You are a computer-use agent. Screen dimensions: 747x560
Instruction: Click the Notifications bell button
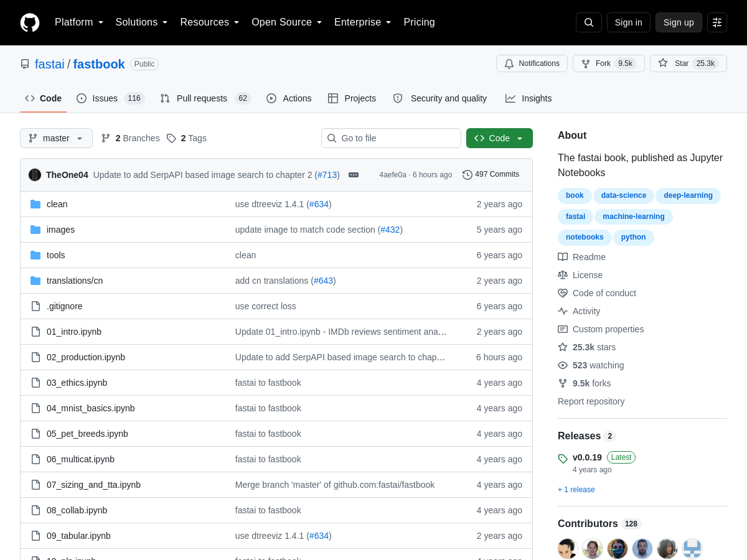click(x=532, y=63)
